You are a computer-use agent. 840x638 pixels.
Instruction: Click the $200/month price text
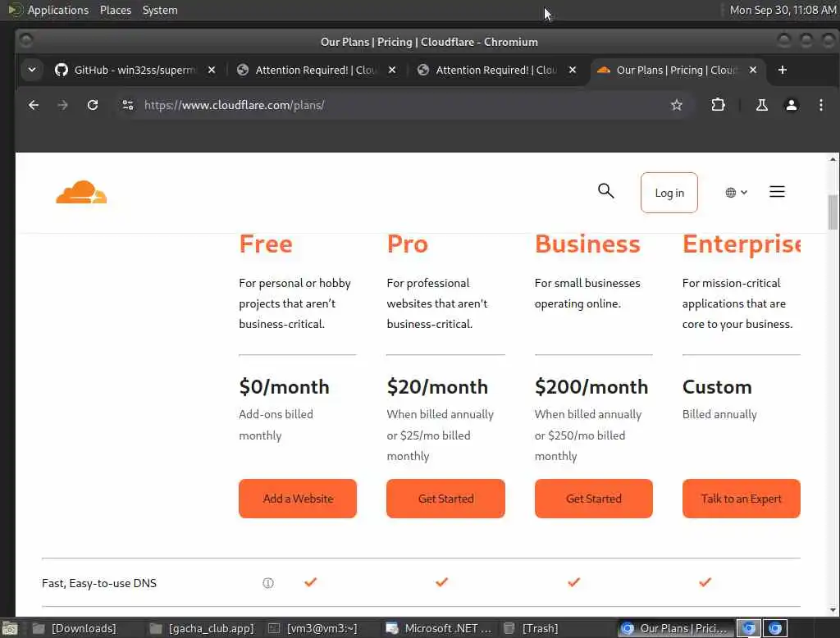pyautogui.click(x=591, y=387)
